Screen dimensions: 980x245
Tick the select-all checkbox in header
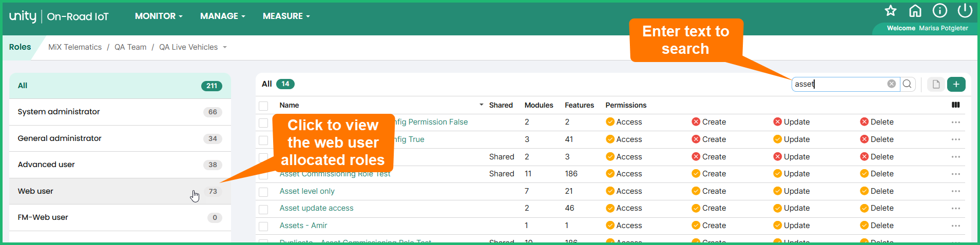pos(263,106)
